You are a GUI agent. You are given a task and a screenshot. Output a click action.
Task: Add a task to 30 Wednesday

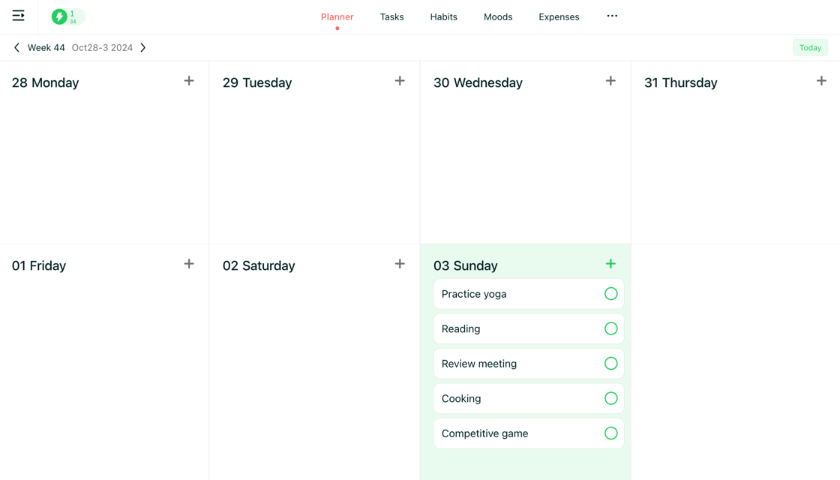[611, 81]
